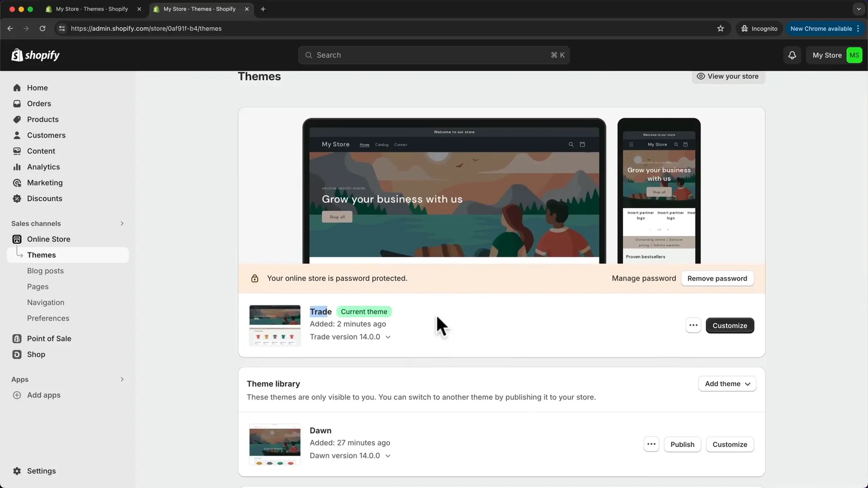Open Chrome menu three dots
Viewport: 868px width, 488px height.
(x=858, y=29)
